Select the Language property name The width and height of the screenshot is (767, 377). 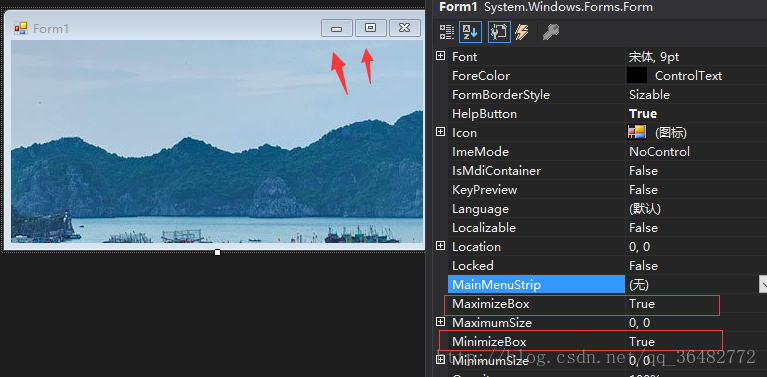click(480, 209)
